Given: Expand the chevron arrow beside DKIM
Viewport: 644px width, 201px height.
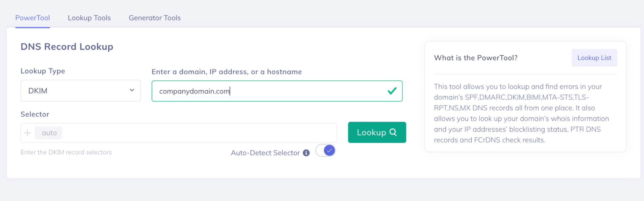Looking at the screenshot, I should point(132,90).
